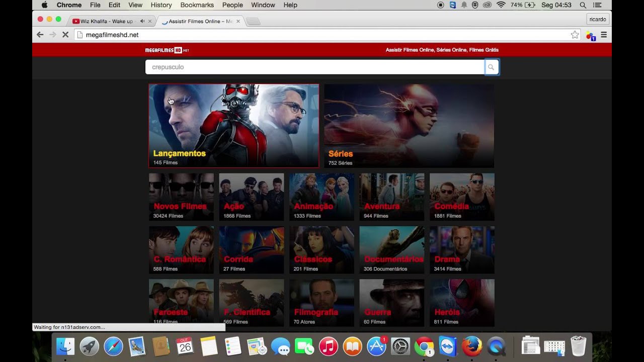Open Messages from the dock
Screen dimensions: 644x362
[x=280, y=346]
